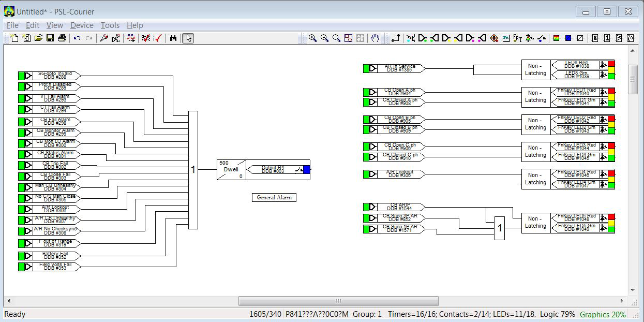Click the PSL-Courier app icon in title bar

click(9, 11)
